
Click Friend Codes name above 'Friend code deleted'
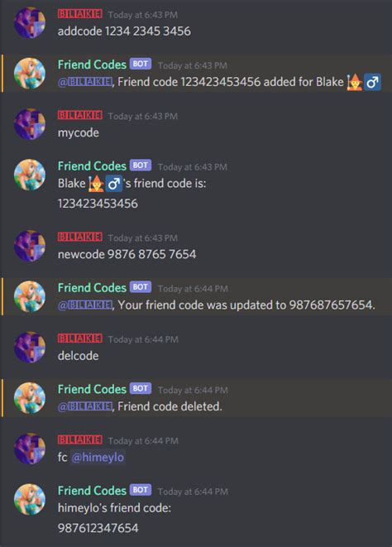pyautogui.click(x=92, y=389)
